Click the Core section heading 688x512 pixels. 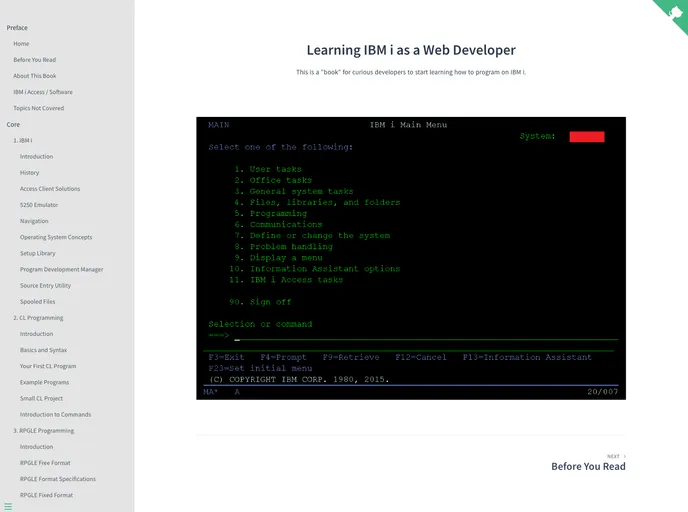[13, 125]
